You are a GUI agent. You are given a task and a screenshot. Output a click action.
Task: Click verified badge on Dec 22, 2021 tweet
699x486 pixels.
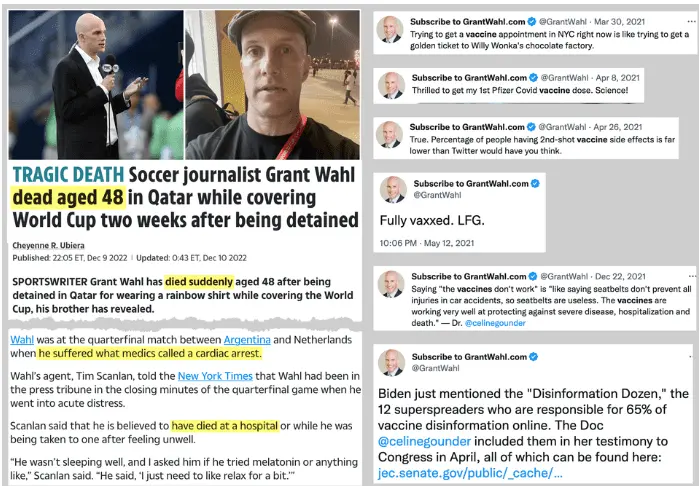[533, 276]
